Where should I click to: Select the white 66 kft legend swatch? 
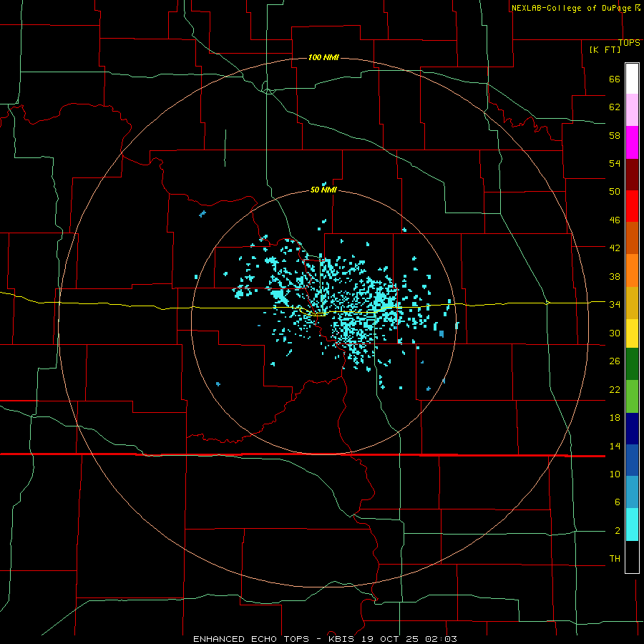pyautogui.click(x=632, y=79)
